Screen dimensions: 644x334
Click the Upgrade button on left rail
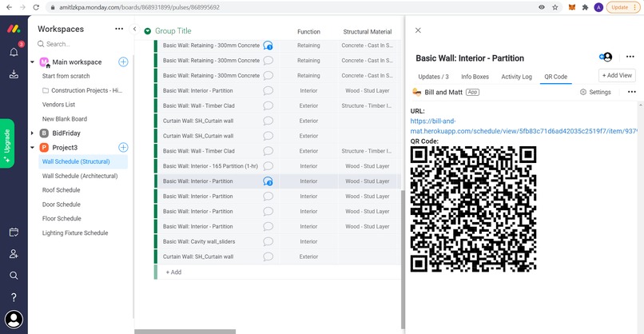7,143
